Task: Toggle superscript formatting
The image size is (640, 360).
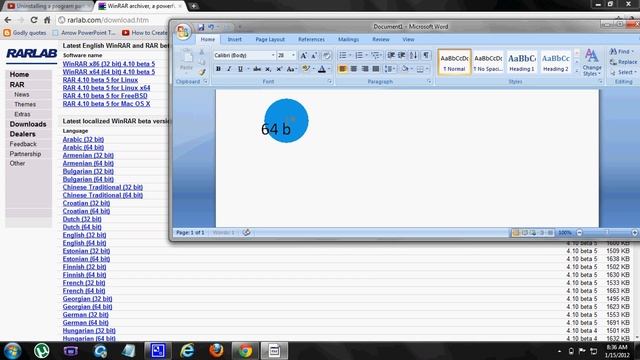Action: [x=279, y=69]
